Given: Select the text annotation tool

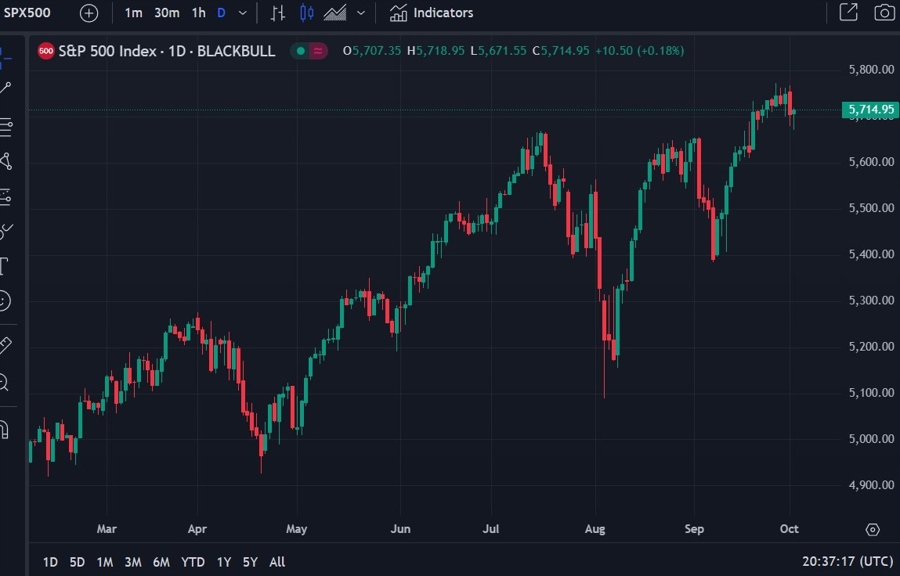Looking at the screenshot, I should pos(5,266).
